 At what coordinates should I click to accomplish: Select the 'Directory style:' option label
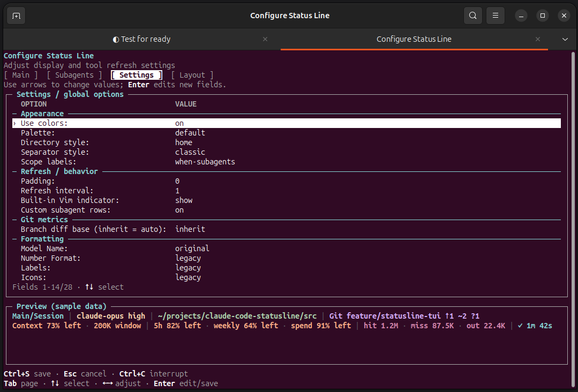(x=55, y=142)
